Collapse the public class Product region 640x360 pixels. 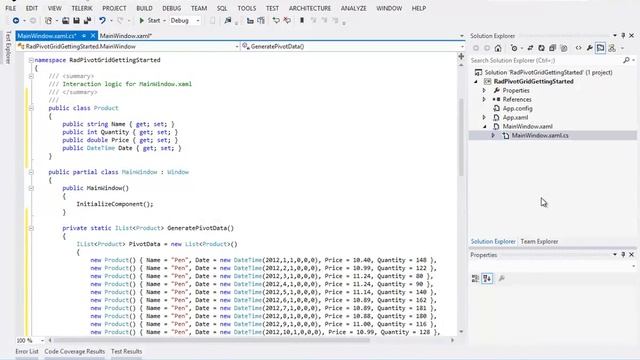tap(31, 108)
